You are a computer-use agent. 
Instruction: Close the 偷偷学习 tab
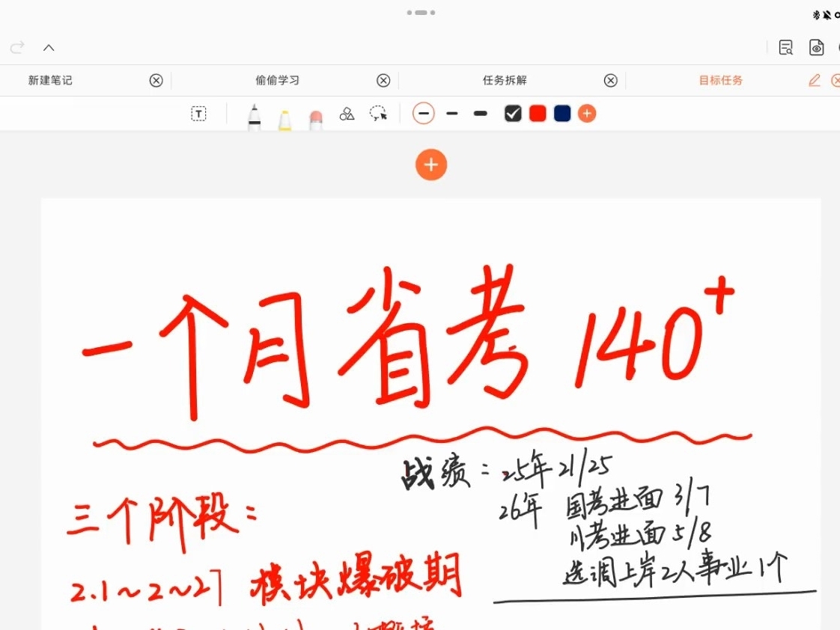pos(383,80)
